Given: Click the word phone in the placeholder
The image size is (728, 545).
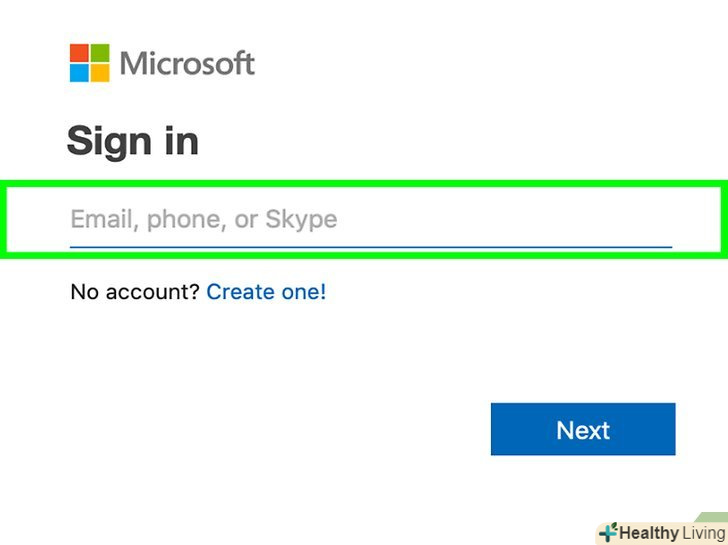Looking at the screenshot, I should pyautogui.click(x=184, y=220).
